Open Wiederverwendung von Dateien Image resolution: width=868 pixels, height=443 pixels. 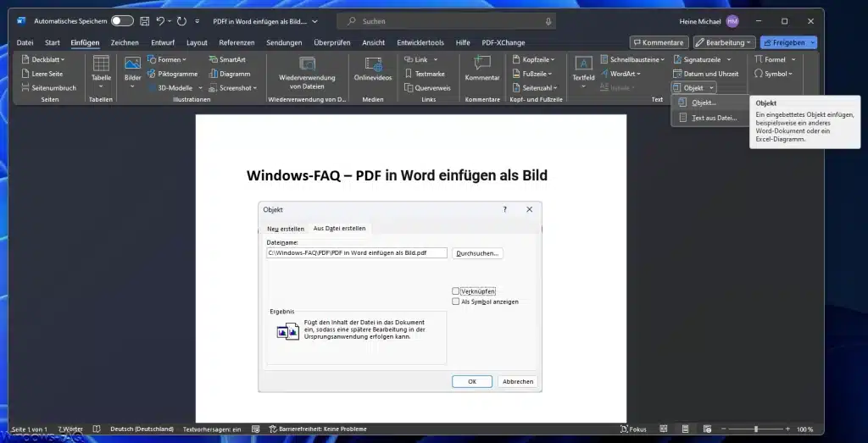307,73
